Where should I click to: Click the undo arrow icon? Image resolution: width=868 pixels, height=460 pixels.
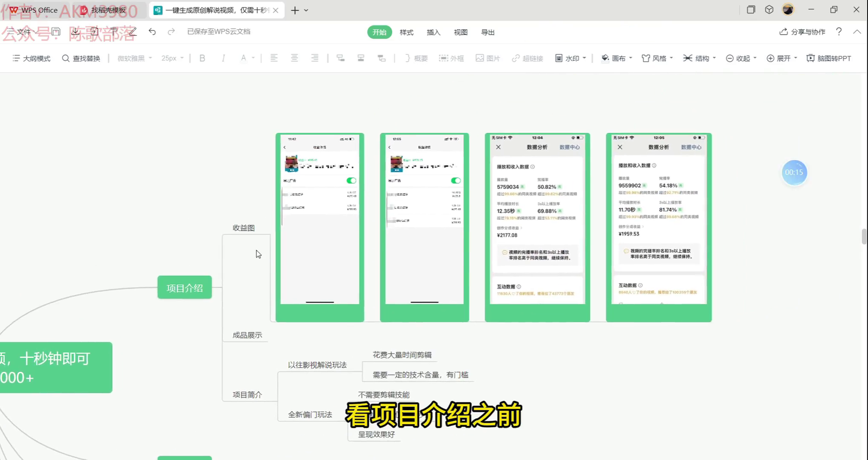pyautogui.click(x=152, y=32)
